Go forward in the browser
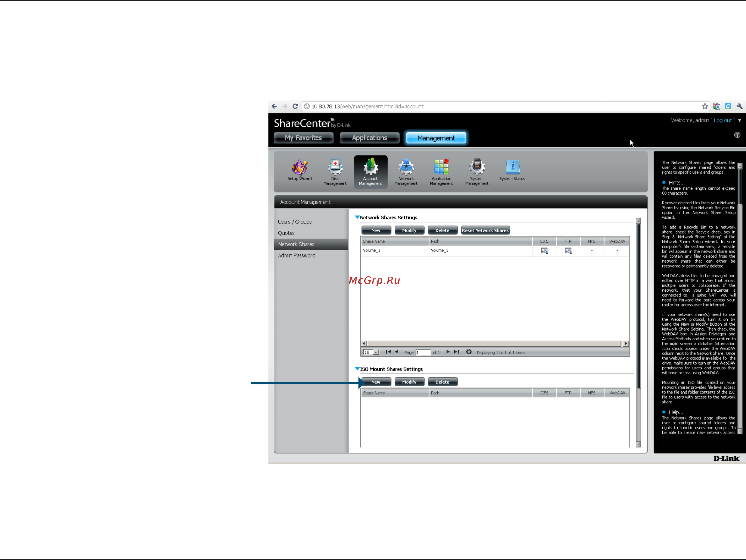746x560 pixels. pyautogui.click(x=285, y=106)
